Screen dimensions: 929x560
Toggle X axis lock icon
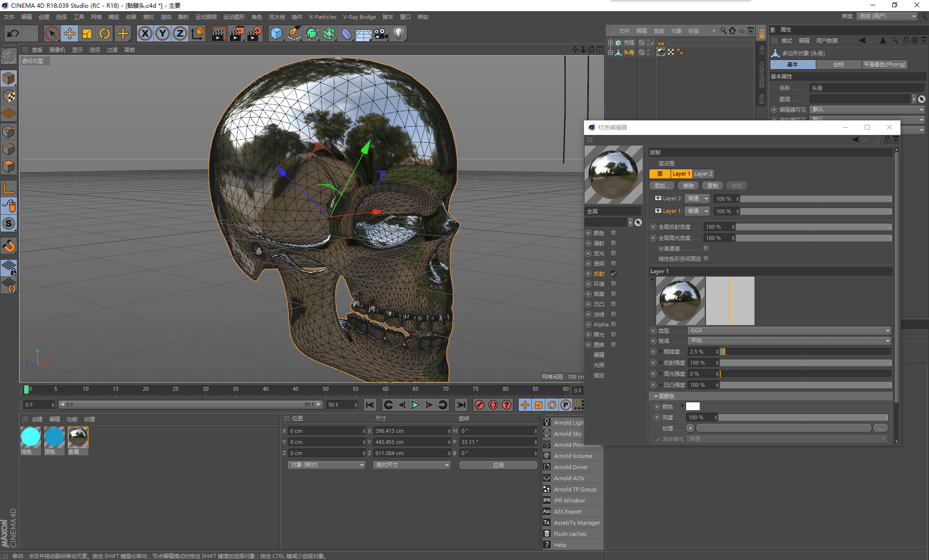coord(145,33)
